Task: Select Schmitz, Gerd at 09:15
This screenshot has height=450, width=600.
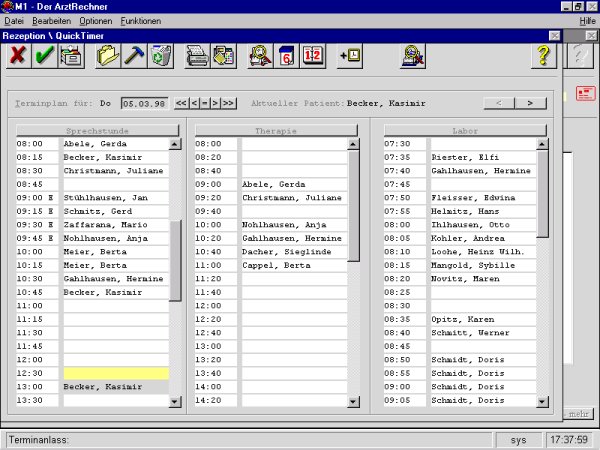Action: click(116, 211)
